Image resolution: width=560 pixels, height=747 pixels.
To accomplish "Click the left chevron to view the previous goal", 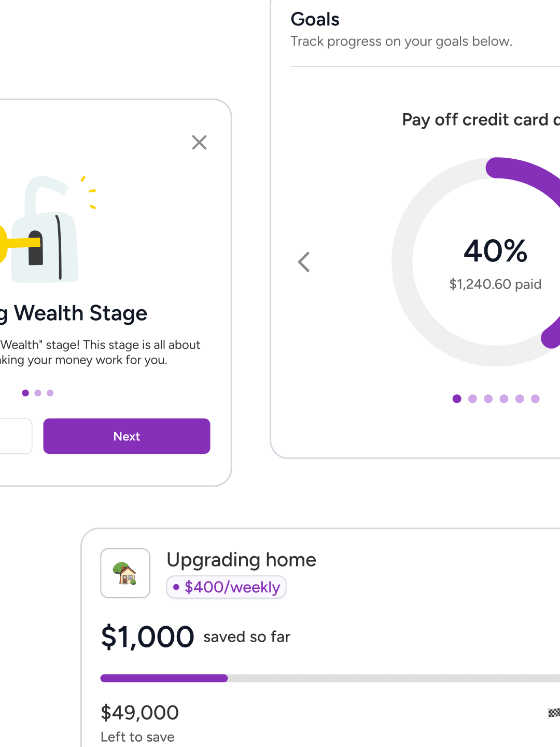I will (x=304, y=261).
